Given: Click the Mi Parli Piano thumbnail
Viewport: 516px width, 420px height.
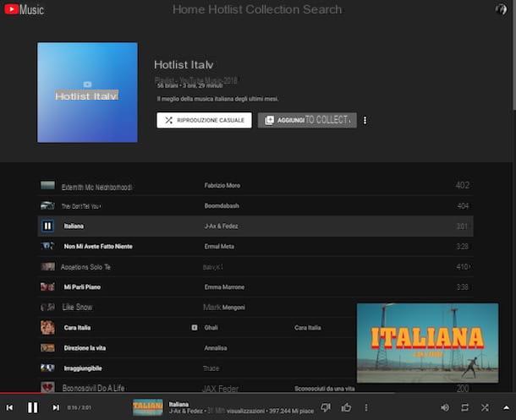Looking at the screenshot, I should 47,286.
